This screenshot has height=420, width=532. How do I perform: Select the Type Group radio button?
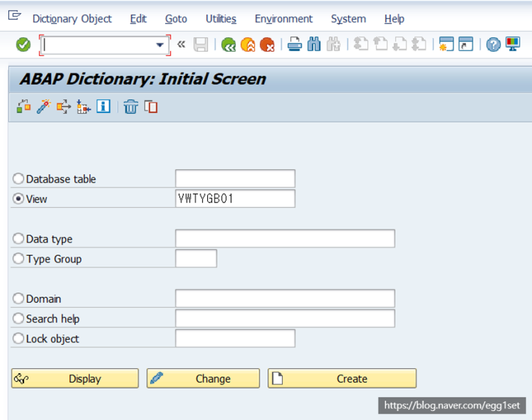point(18,259)
